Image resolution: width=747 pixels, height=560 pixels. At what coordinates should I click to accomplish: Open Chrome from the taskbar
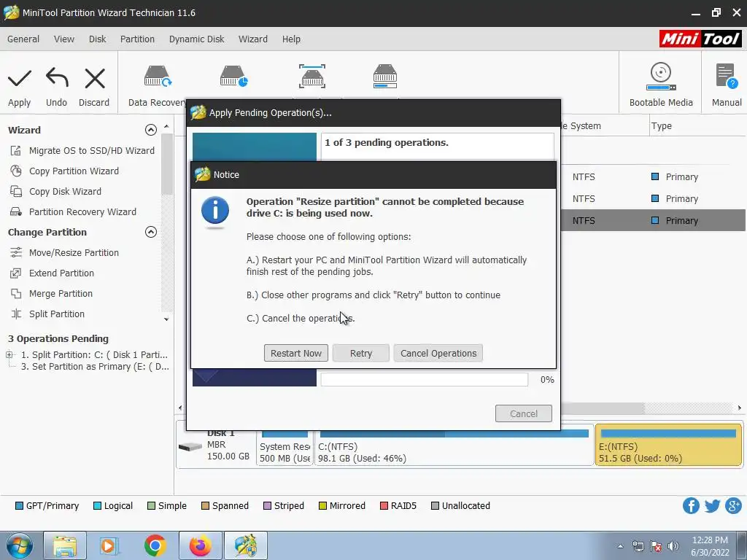pos(155,545)
